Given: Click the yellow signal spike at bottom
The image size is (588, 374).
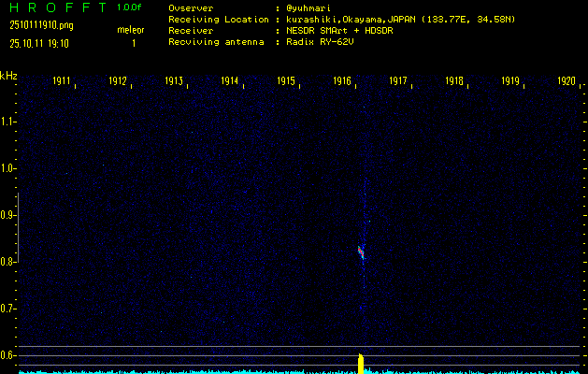Looking at the screenshot, I should (360, 363).
